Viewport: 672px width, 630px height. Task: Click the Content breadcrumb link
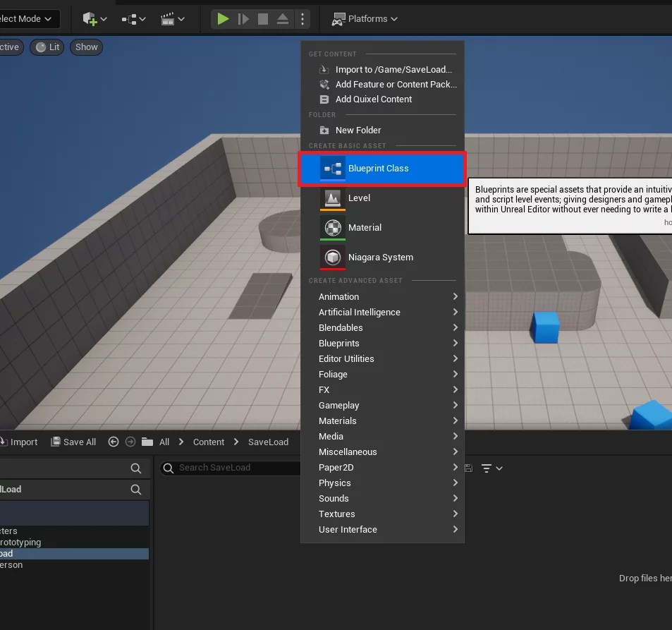click(209, 442)
